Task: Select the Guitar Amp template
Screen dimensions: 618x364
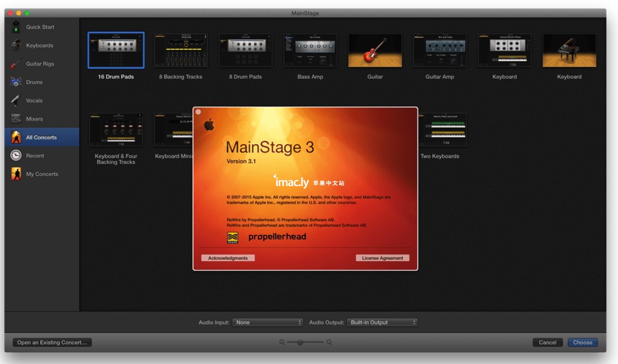Action: click(440, 50)
